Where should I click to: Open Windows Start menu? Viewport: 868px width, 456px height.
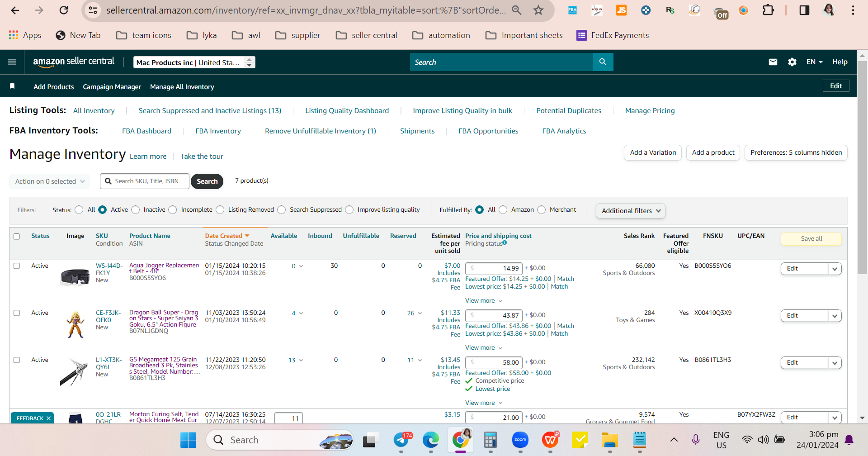pyautogui.click(x=188, y=440)
